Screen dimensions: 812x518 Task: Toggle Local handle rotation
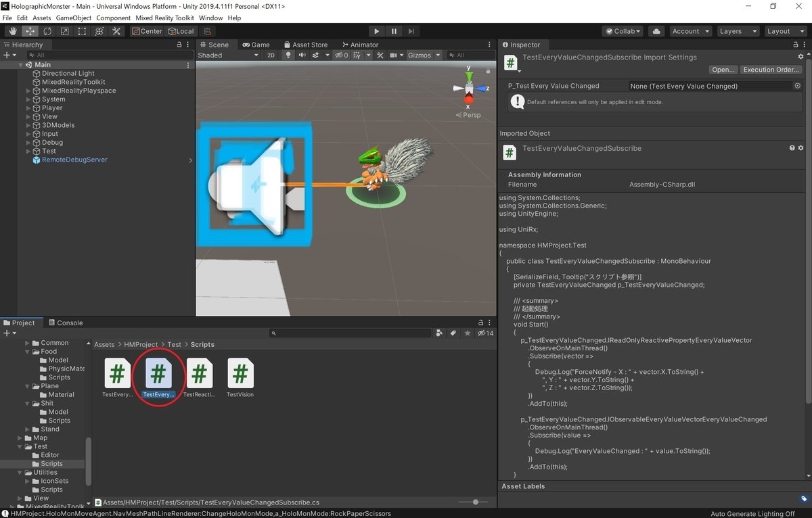(180, 31)
